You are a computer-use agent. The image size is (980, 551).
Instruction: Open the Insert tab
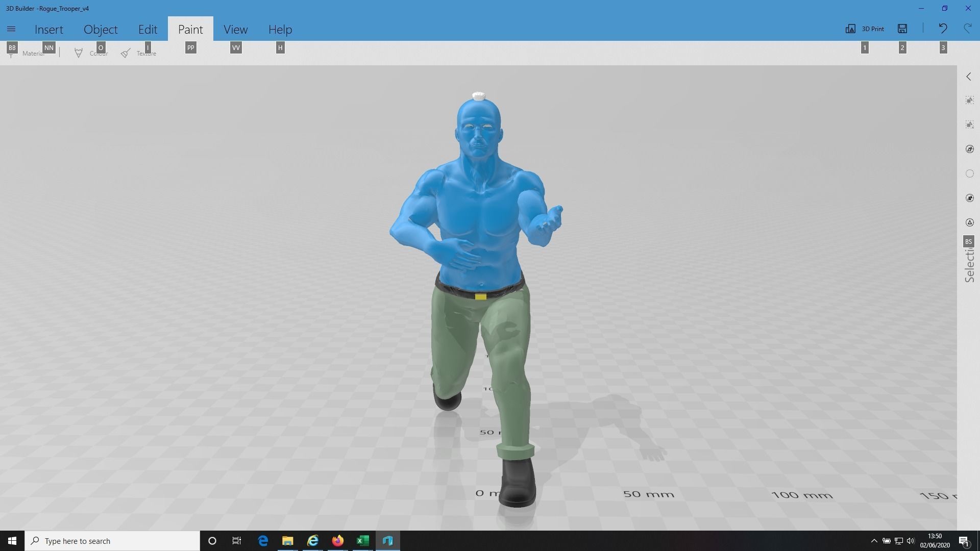[49, 30]
